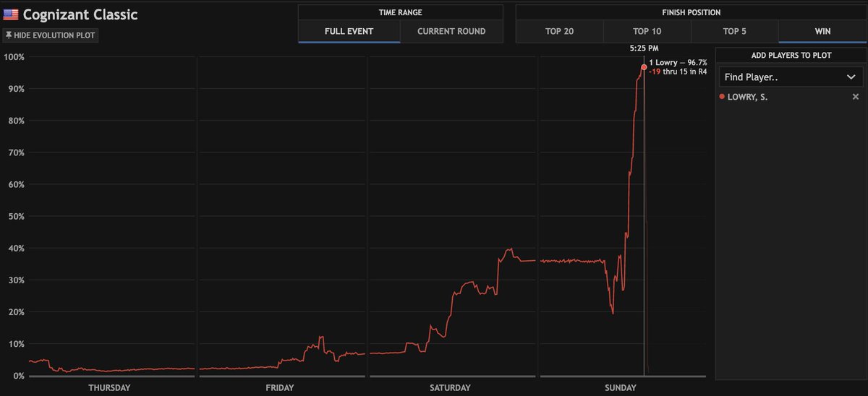Remove Lowry, S. from the plot
868x396 pixels.
856,97
